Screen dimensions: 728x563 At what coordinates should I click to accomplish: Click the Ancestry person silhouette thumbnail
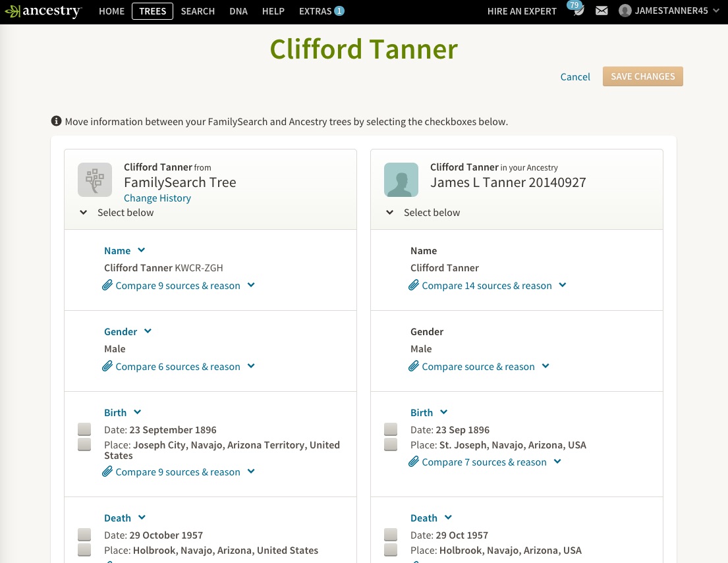(401, 180)
